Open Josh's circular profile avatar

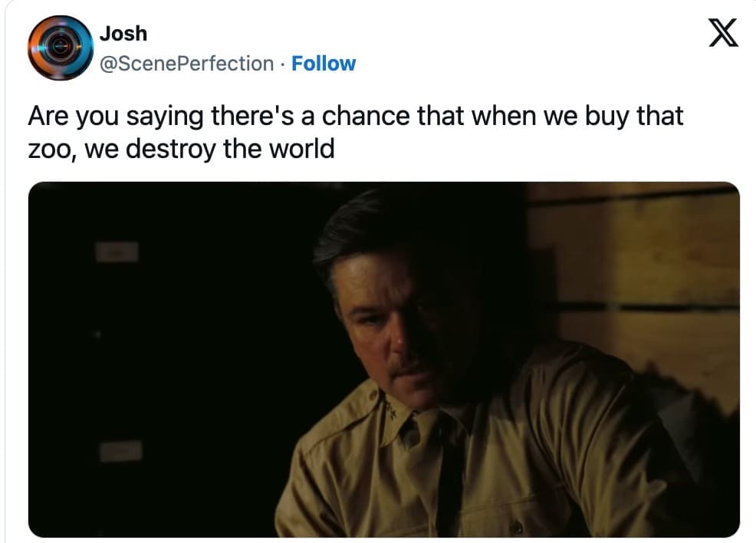pyautogui.click(x=61, y=48)
